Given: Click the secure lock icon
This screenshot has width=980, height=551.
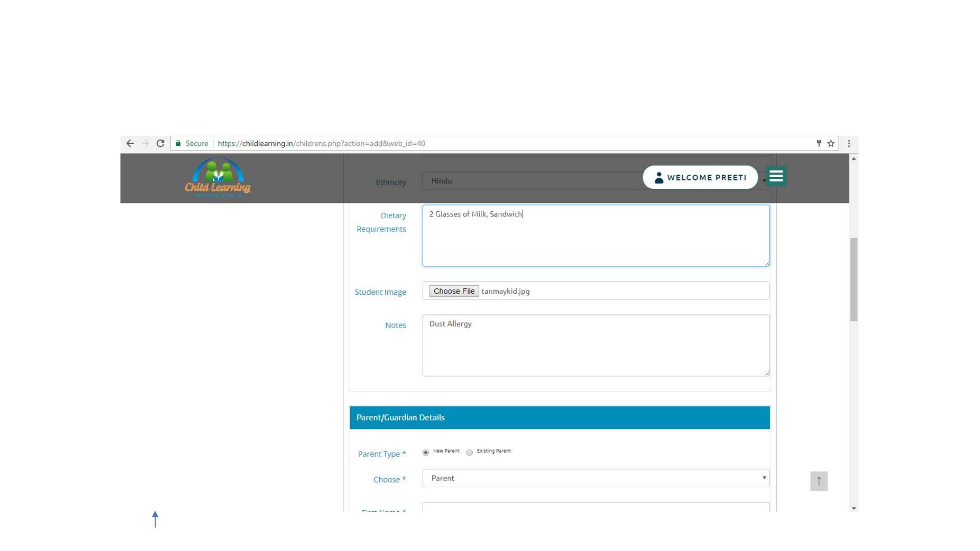Looking at the screenshot, I should click(179, 143).
